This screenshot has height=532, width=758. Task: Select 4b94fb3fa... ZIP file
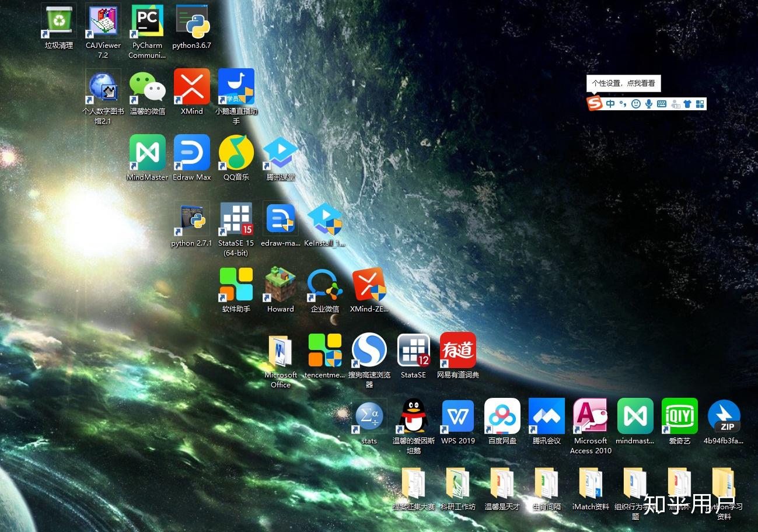pyautogui.click(x=724, y=416)
